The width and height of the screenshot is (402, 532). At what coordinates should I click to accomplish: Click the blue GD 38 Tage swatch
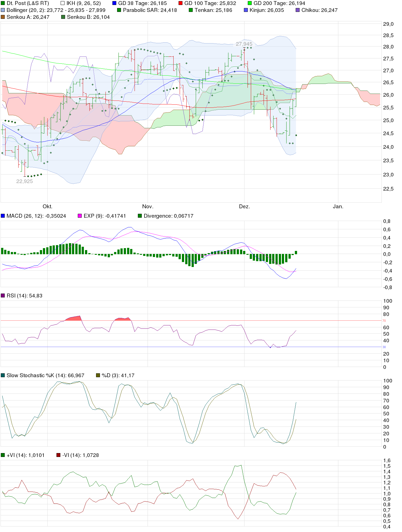(x=114, y=3)
